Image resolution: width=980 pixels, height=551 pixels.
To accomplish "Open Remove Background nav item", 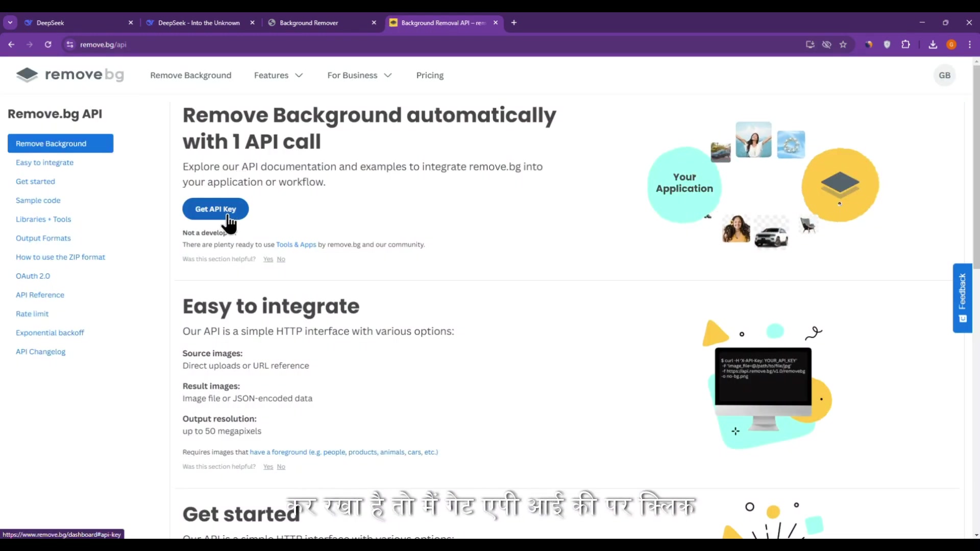I will pos(190,75).
